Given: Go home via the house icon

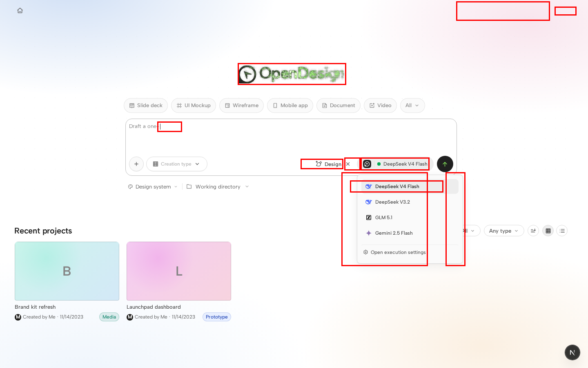Looking at the screenshot, I should [20, 11].
